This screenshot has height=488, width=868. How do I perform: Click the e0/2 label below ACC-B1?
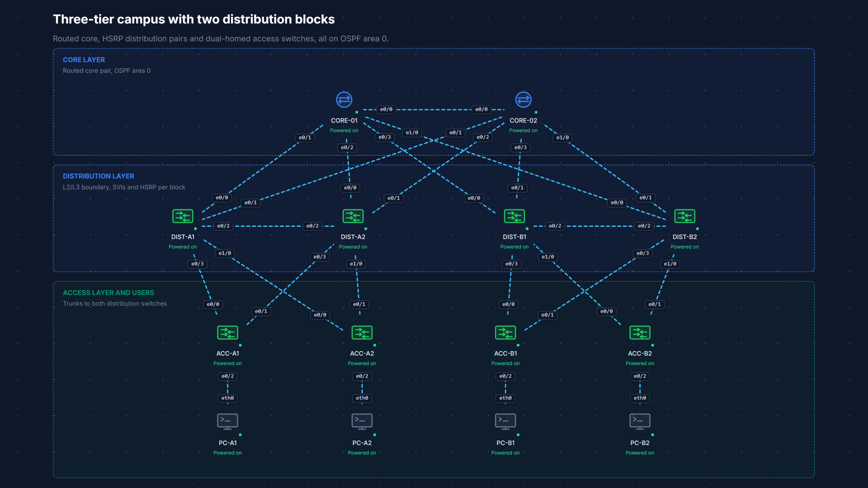point(505,376)
